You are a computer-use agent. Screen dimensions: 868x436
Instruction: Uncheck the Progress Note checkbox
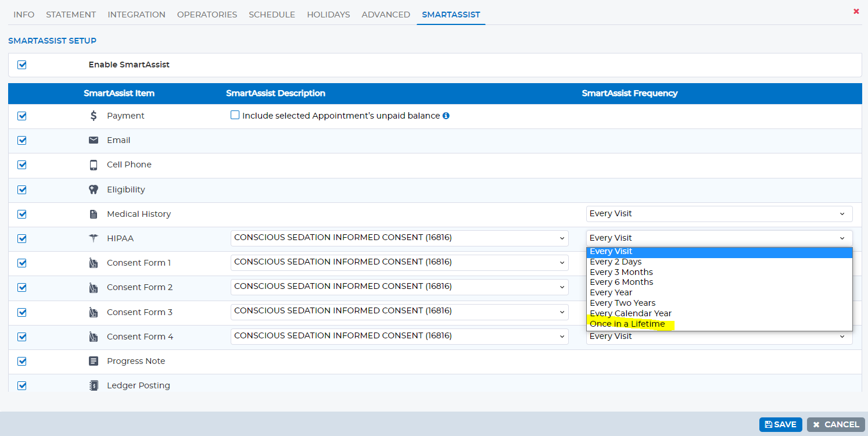(x=22, y=361)
